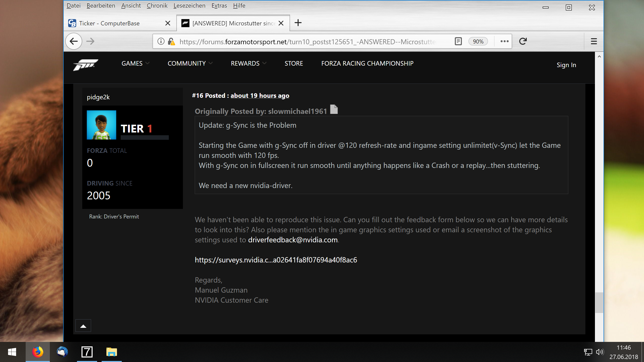Open Firefox hamburger menu

[x=594, y=41]
